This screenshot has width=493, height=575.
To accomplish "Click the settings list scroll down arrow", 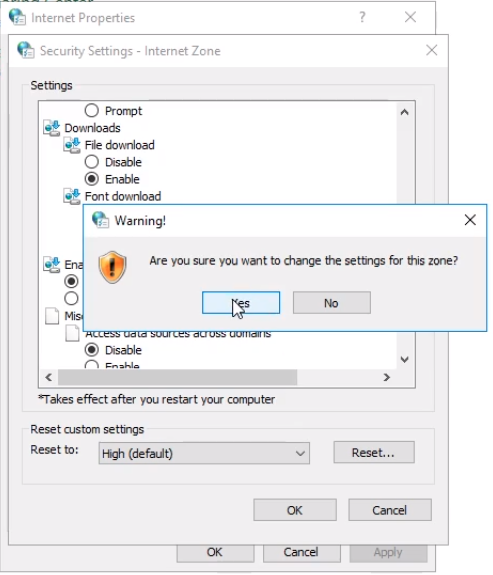I will point(405,359).
